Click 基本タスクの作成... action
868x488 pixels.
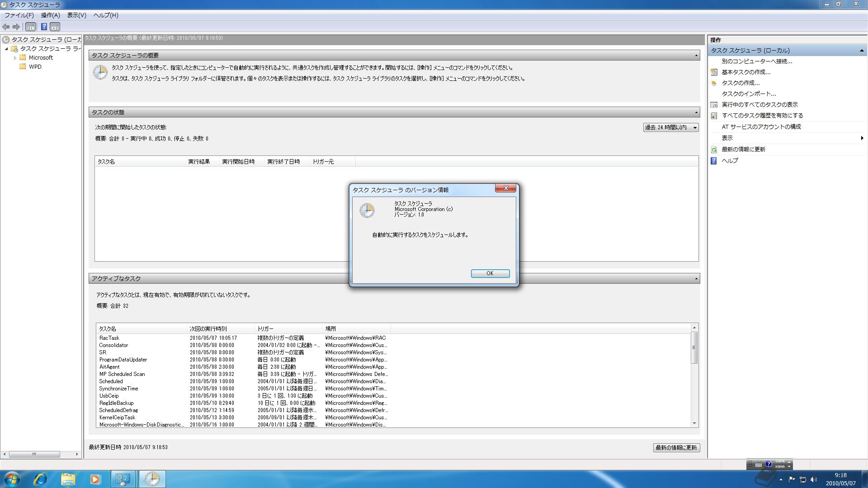coord(746,72)
